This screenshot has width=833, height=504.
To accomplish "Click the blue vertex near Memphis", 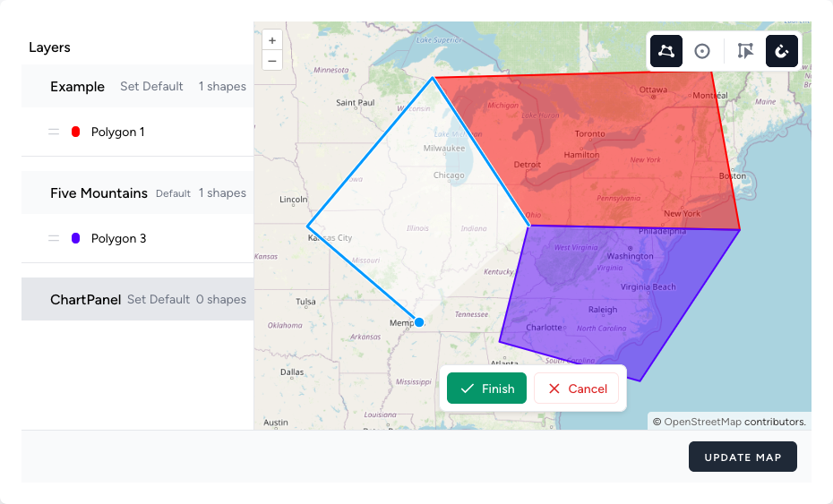I will (x=419, y=322).
